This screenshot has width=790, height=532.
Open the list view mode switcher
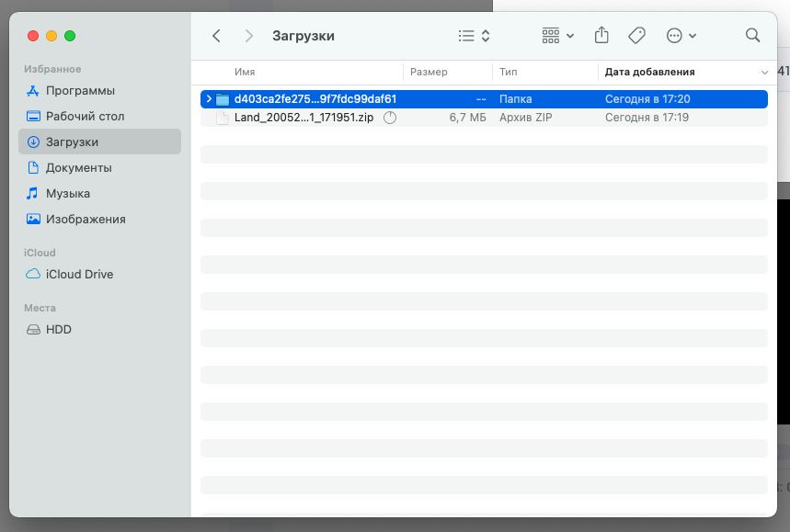474,36
